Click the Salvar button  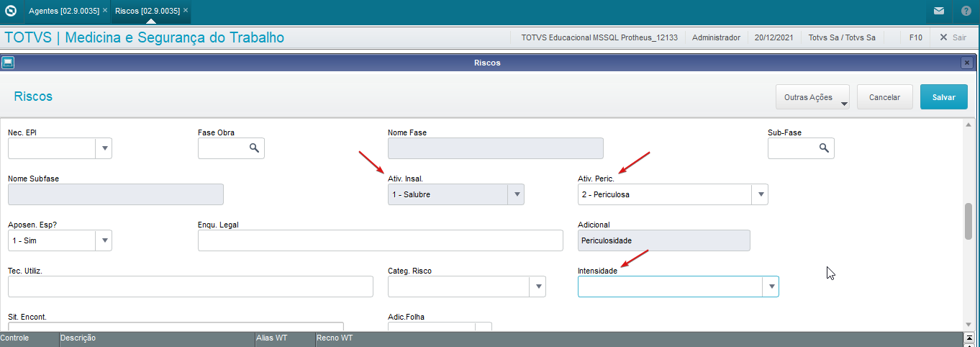[x=943, y=96]
